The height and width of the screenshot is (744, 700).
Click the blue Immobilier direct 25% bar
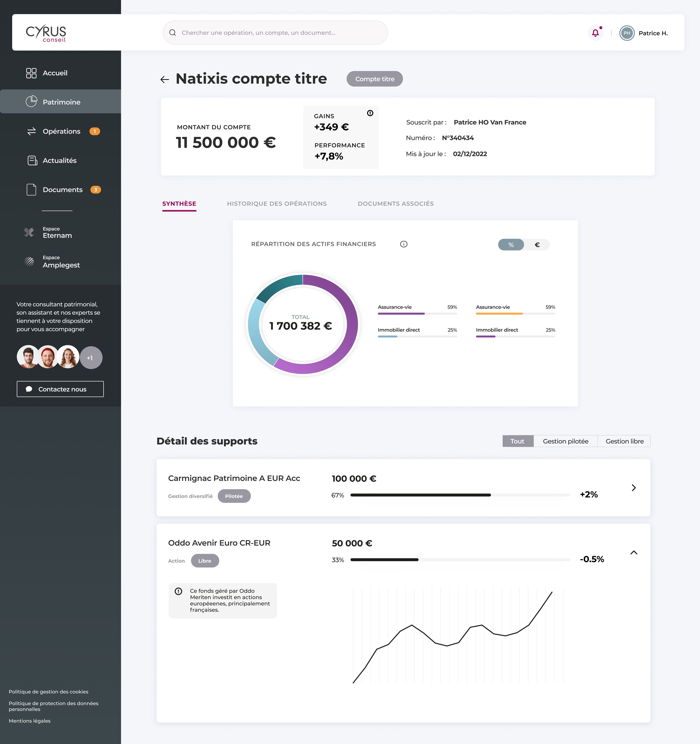(418, 336)
